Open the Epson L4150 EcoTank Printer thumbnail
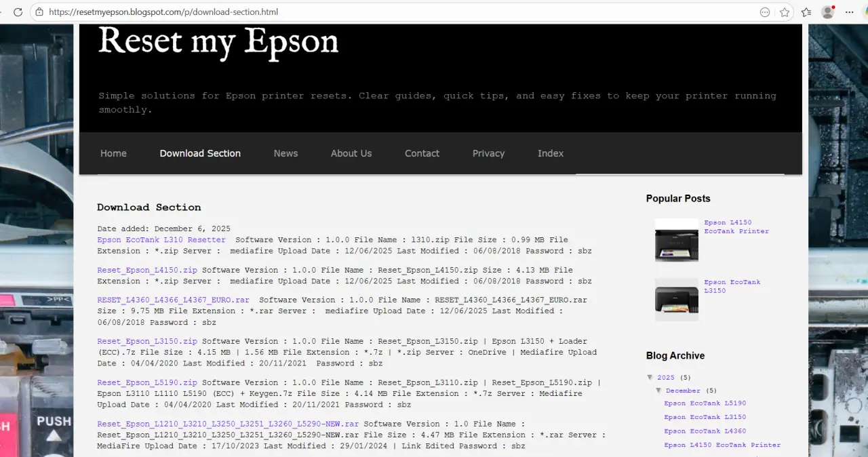This screenshot has width=868, height=457. pos(677,240)
